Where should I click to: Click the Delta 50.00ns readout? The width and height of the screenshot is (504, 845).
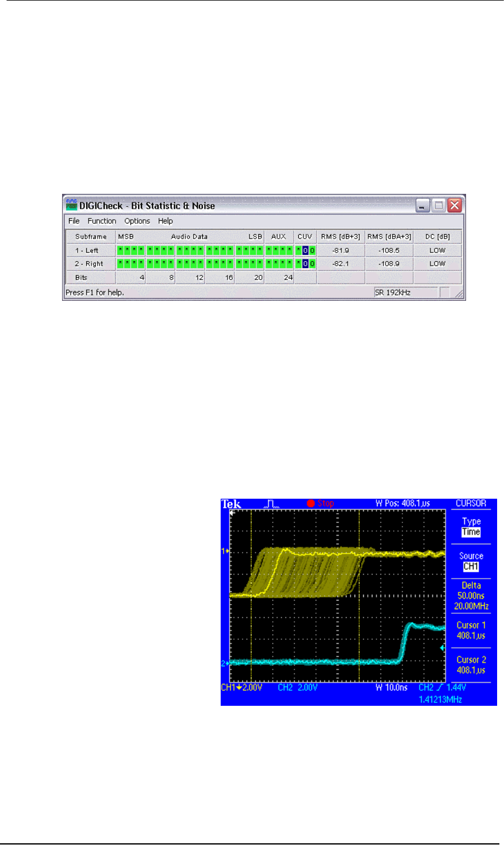tap(471, 595)
